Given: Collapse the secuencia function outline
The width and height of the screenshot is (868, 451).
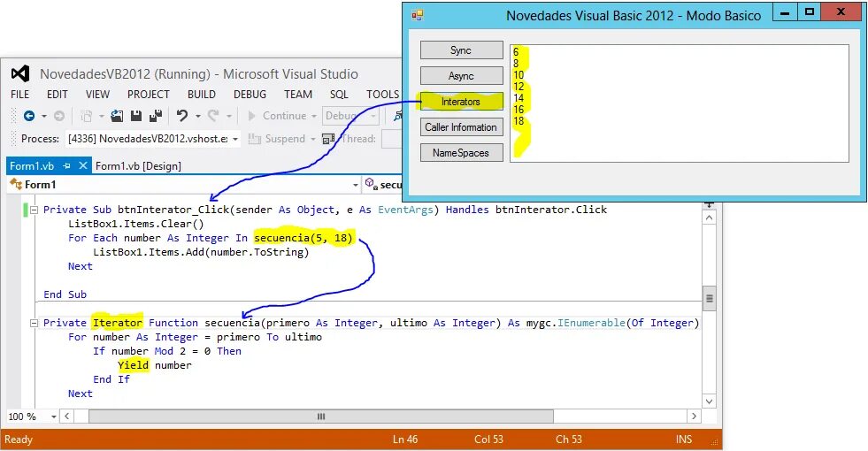Looking at the screenshot, I should point(34,323).
